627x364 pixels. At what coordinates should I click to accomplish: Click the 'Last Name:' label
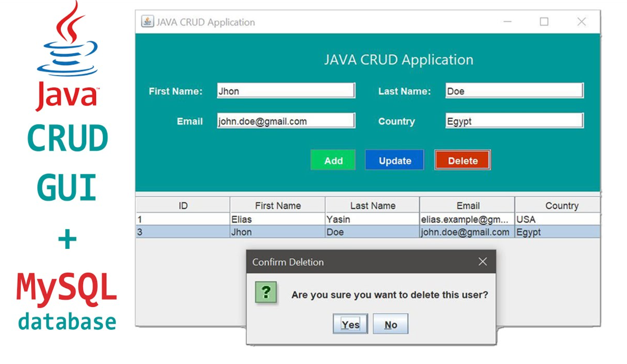tap(405, 91)
